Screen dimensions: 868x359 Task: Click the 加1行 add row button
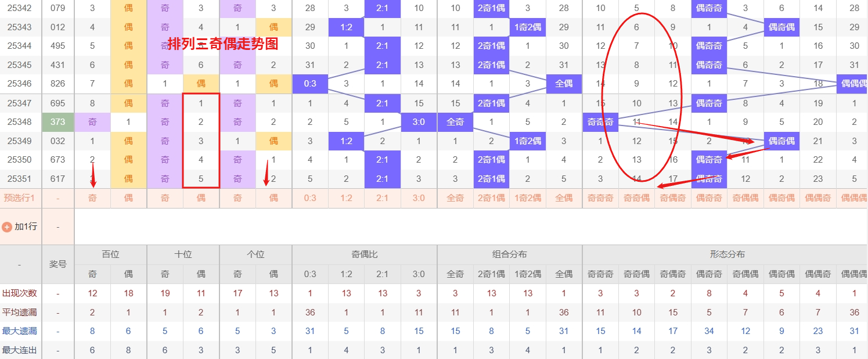[26, 227]
